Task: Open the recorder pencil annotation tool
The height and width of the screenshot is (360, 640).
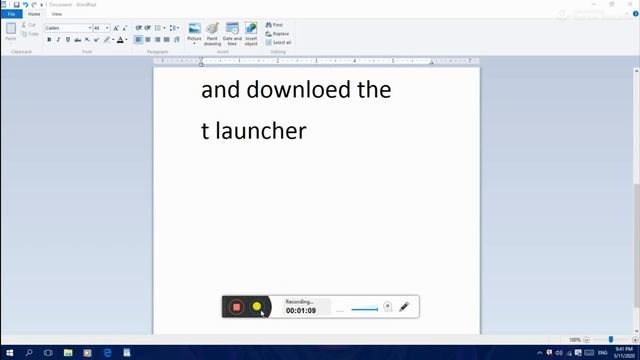Action: coord(404,307)
